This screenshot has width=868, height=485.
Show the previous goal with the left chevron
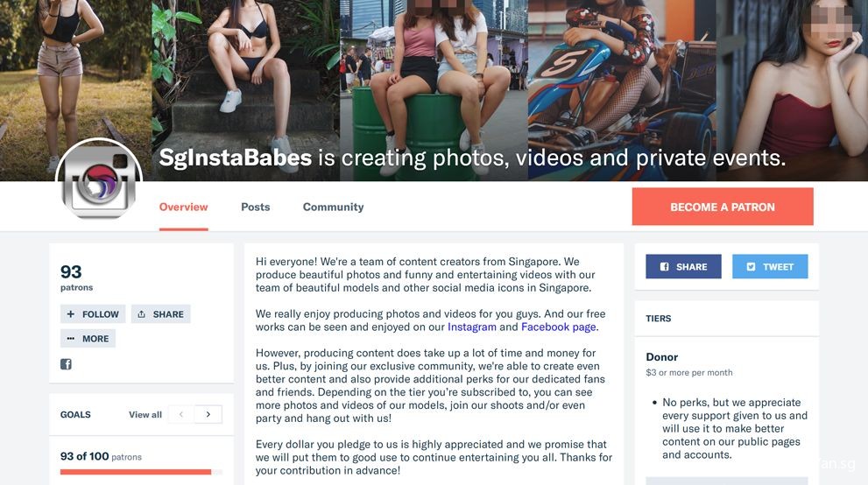(181, 414)
